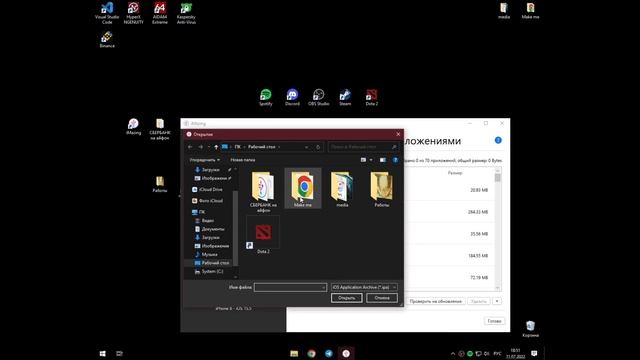
Task: Go forward using the dialog's forward arrow
Action: [200, 147]
